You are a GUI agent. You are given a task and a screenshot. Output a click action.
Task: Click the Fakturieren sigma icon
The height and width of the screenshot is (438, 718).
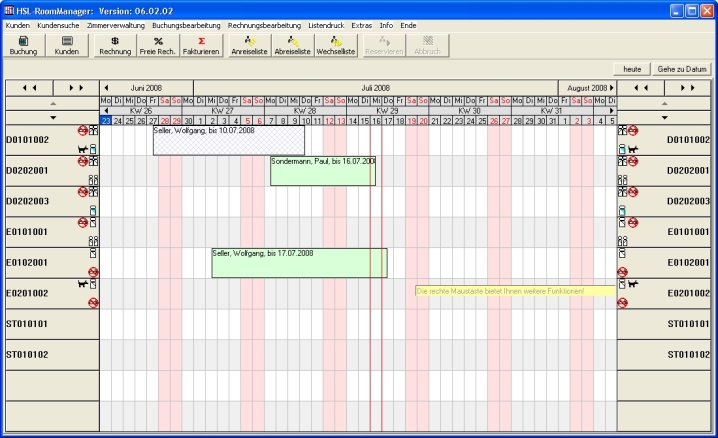[x=201, y=44]
